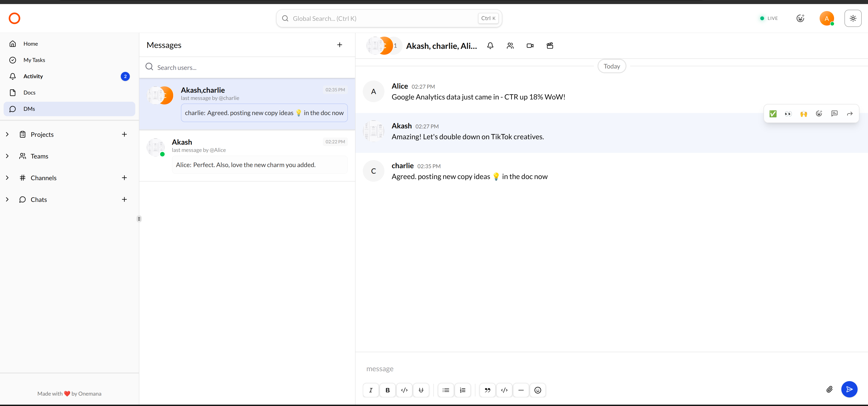The image size is (868, 406).
Task: Toggle bold formatting in message toolbar
Action: (x=387, y=390)
